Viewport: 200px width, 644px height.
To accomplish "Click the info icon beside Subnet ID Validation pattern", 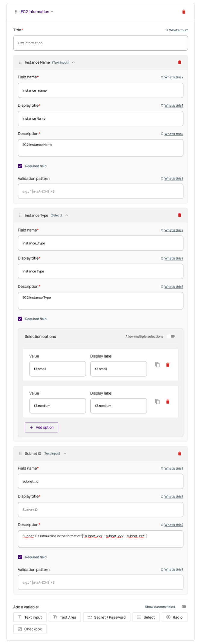I will pyautogui.click(x=162, y=569).
